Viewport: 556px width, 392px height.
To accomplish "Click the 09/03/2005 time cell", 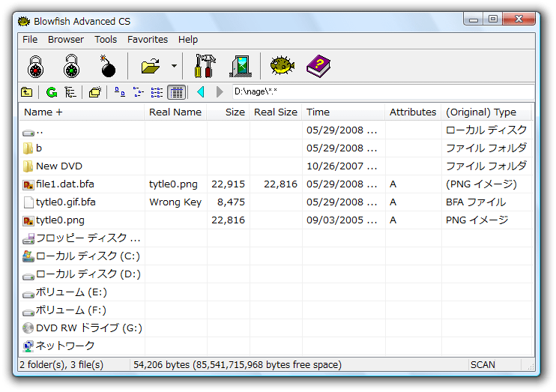I will [342, 220].
